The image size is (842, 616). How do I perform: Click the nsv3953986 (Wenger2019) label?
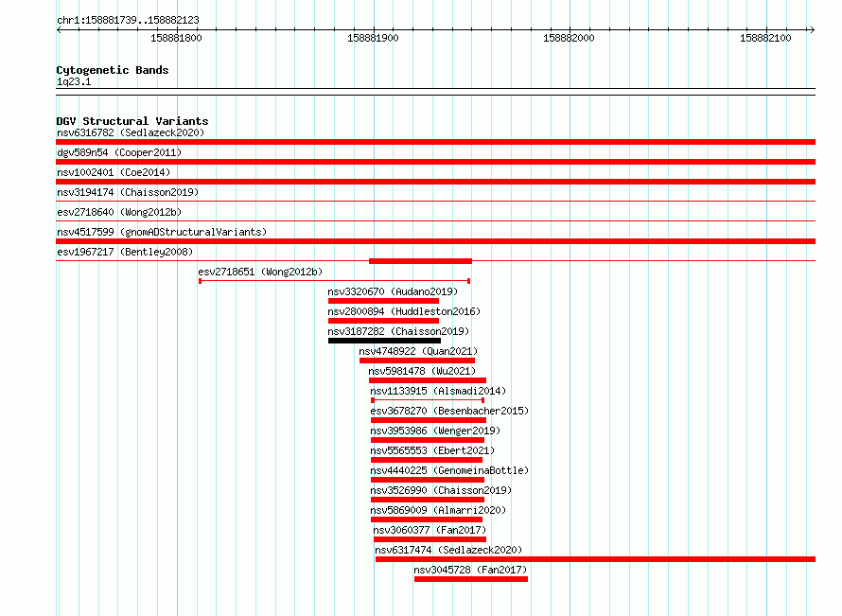435,431
